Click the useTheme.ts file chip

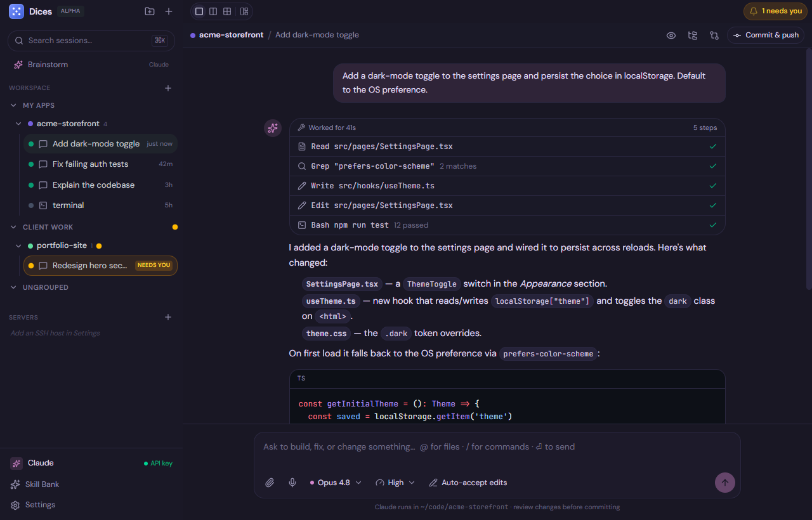[331, 301]
